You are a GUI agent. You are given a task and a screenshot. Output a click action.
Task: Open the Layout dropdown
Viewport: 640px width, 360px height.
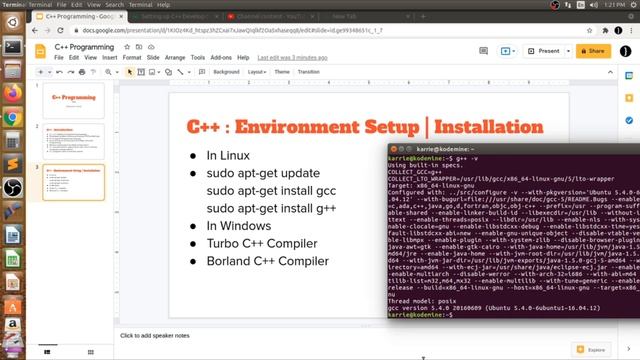point(257,72)
